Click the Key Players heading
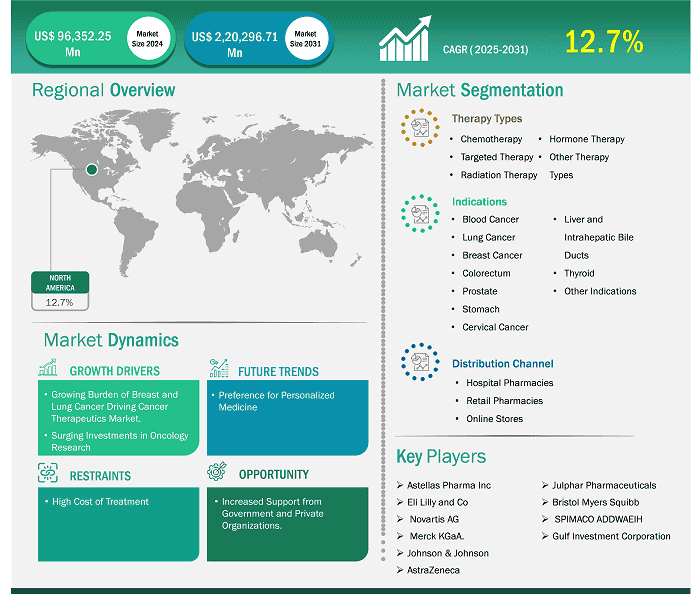The image size is (691, 594). click(x=441, y=457)
